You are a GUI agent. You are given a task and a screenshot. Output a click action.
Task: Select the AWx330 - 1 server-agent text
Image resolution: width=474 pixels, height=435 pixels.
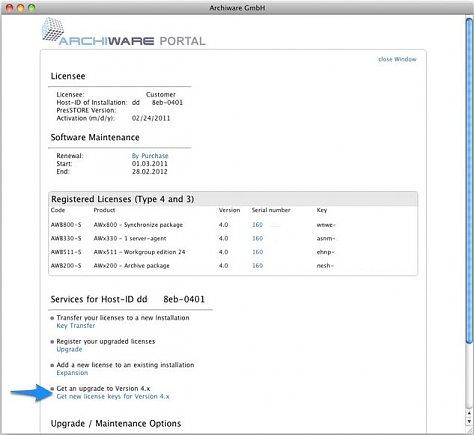coord(130,238)
